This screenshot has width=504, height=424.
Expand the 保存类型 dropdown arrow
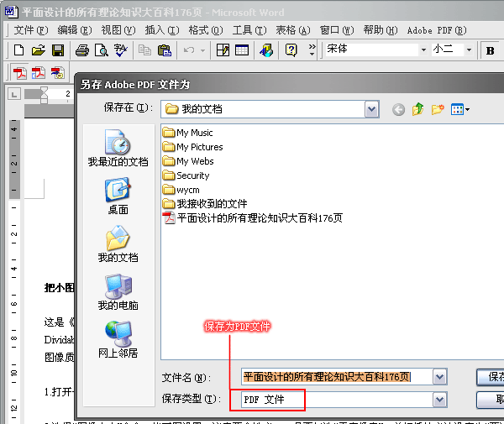click(439, 400)
